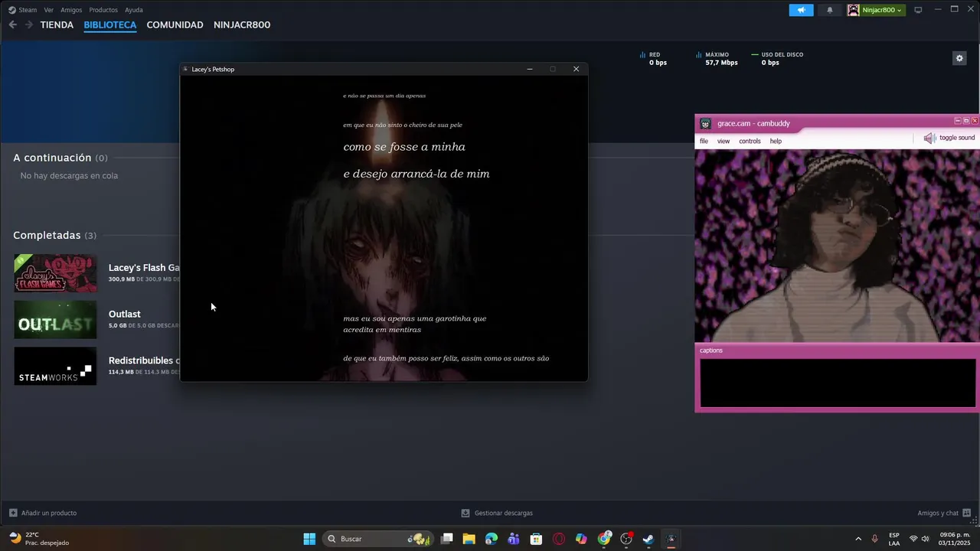
Task: Open Steam notifications bell
Action: (x=830, y=10)
